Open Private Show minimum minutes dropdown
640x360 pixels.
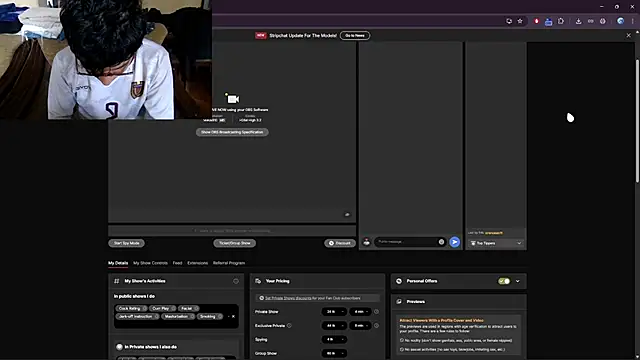[360, 312]
